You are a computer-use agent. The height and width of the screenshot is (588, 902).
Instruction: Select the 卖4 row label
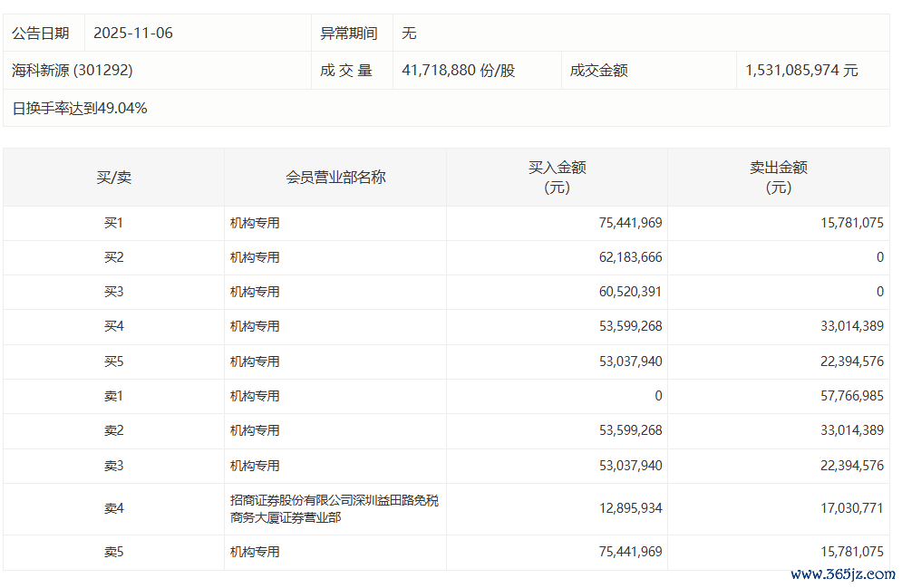click(114, 508)
